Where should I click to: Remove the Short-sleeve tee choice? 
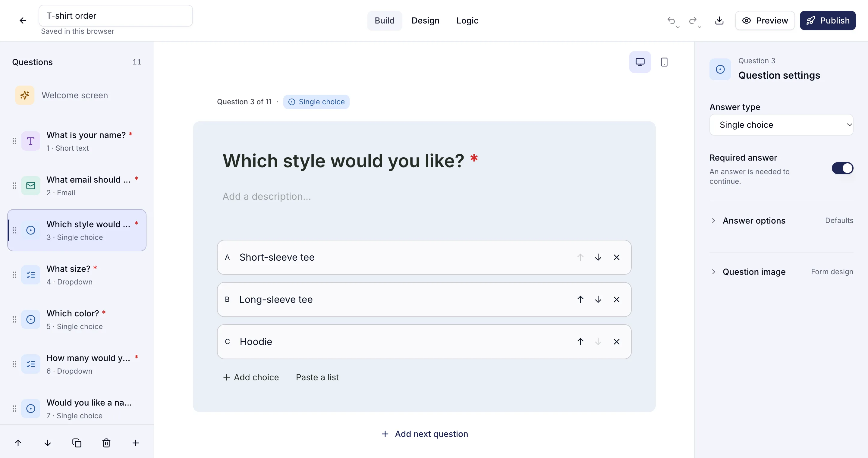616,257
